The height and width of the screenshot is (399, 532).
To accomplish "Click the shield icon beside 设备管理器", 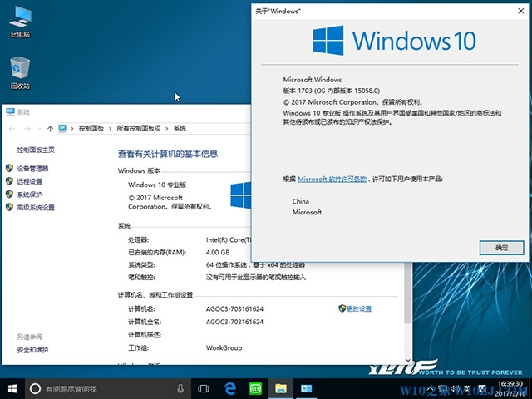I will [9, 168].
